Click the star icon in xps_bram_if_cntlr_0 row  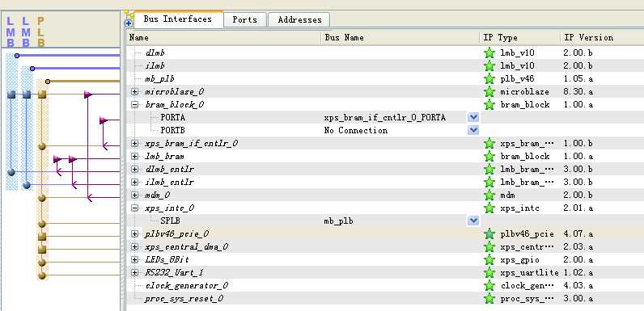[489, 144]
